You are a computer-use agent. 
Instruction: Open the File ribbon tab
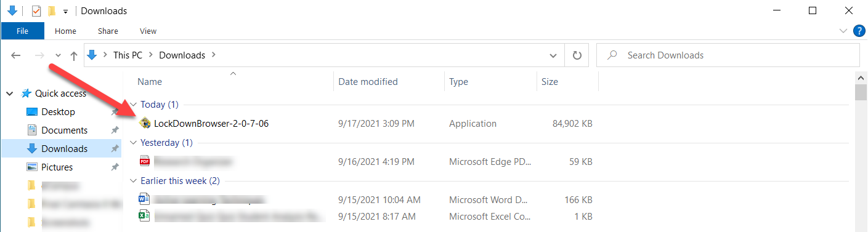[x=22, y=31]
